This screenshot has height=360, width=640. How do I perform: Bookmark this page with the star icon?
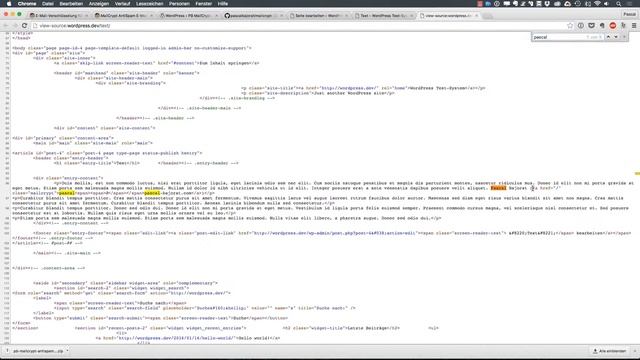click(x=570, y=26)
